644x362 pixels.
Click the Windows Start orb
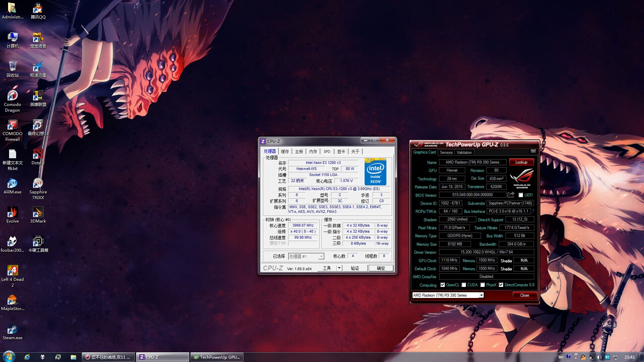click(x=9, y=357)
